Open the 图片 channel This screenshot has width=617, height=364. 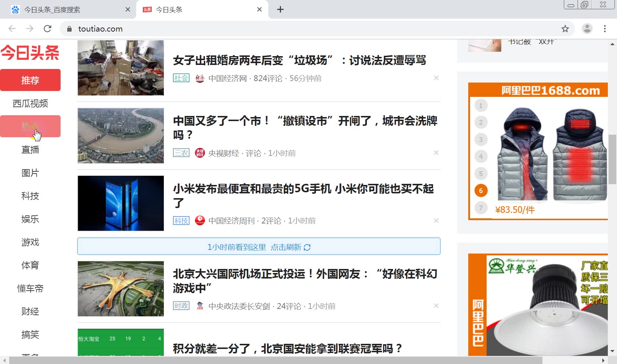(x=30, y=173)
